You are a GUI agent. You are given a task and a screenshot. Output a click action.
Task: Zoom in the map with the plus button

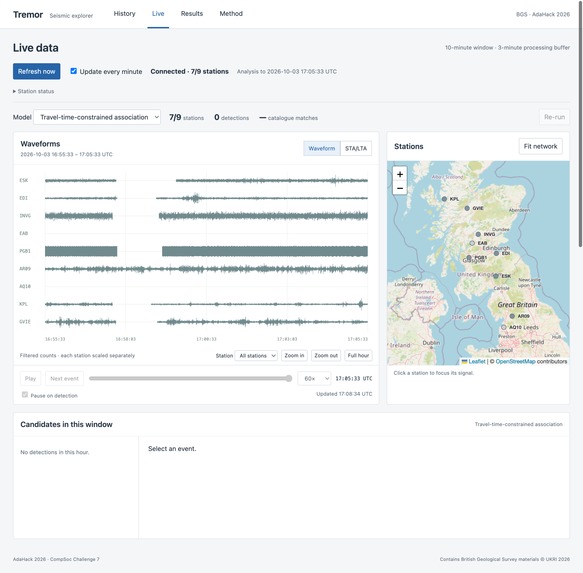pos(400,174)
